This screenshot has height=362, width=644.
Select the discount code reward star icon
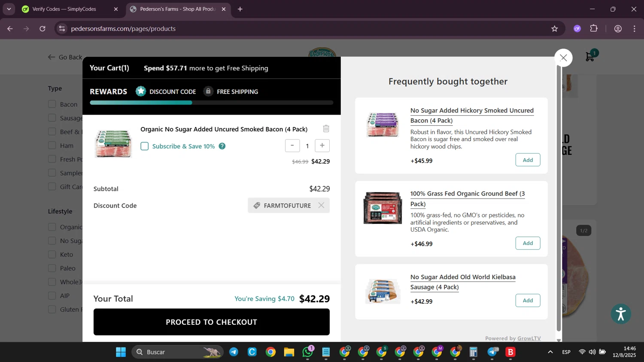tap(141, 91)
